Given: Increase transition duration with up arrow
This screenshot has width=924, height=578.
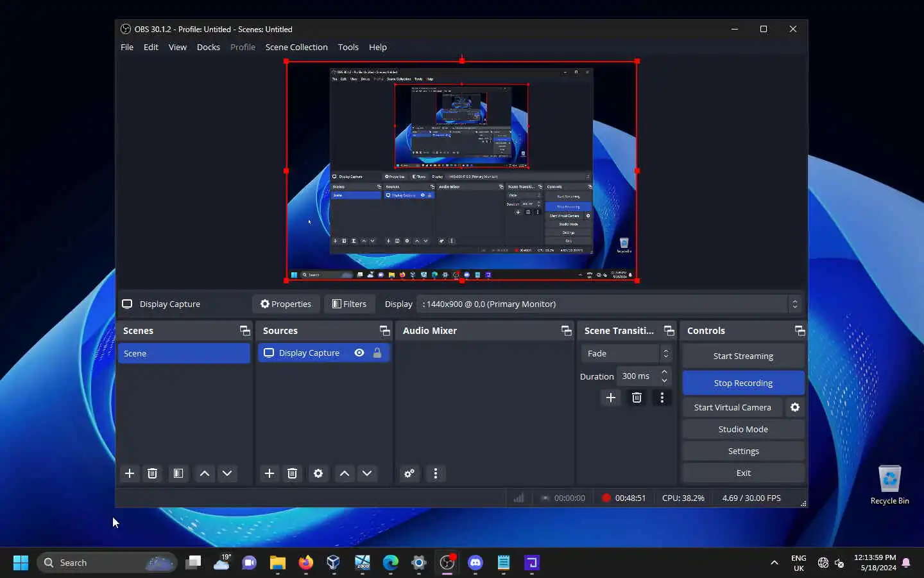Looking at the screenshot, I should tap(664, 372).
